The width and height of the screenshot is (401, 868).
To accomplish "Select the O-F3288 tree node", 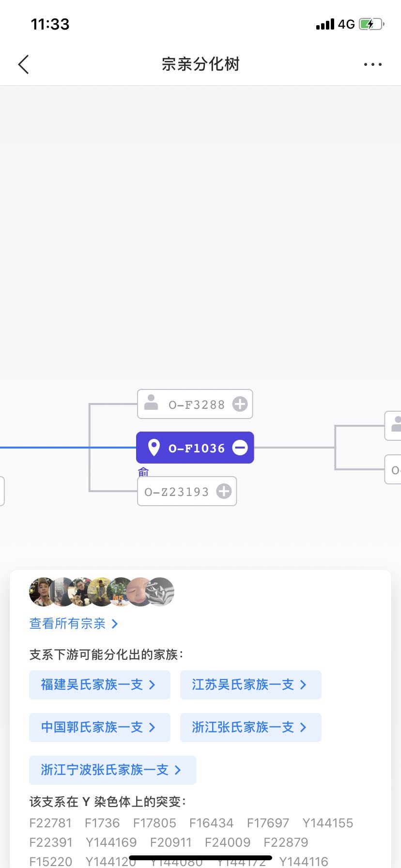I will click(x=196, y=404).
